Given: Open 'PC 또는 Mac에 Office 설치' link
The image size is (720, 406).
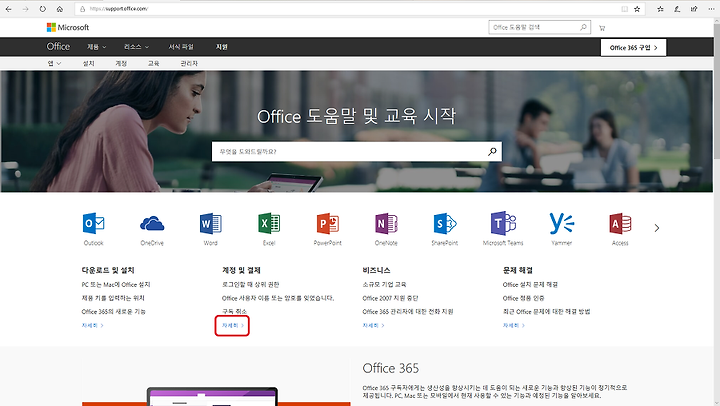Looking at the screenshot, I should 116,284.
